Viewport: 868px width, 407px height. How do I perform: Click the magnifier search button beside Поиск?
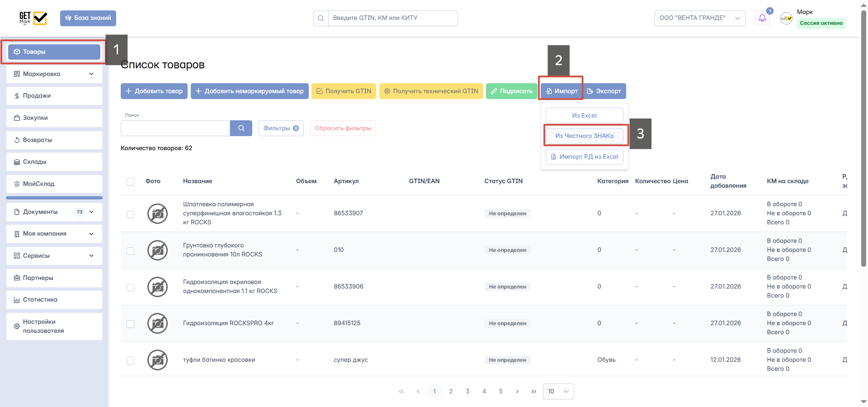coord(241,128)
